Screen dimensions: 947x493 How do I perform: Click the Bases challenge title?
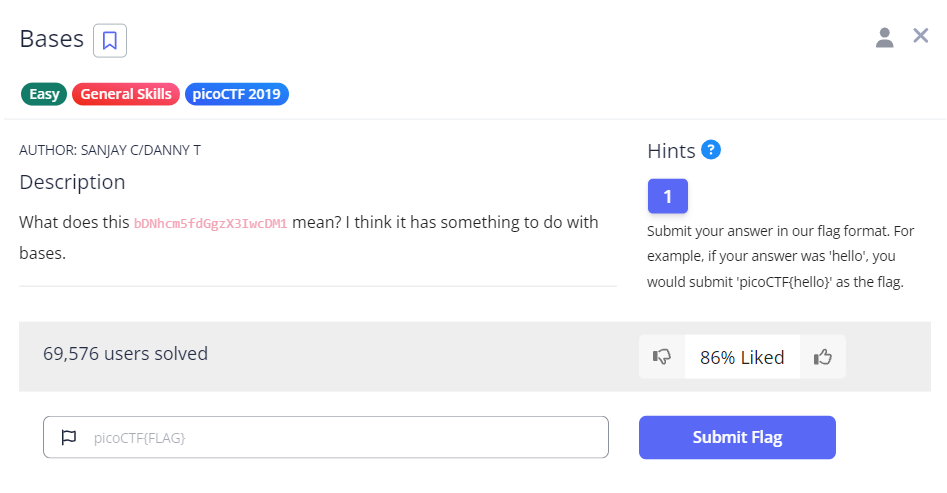[51, 40]
